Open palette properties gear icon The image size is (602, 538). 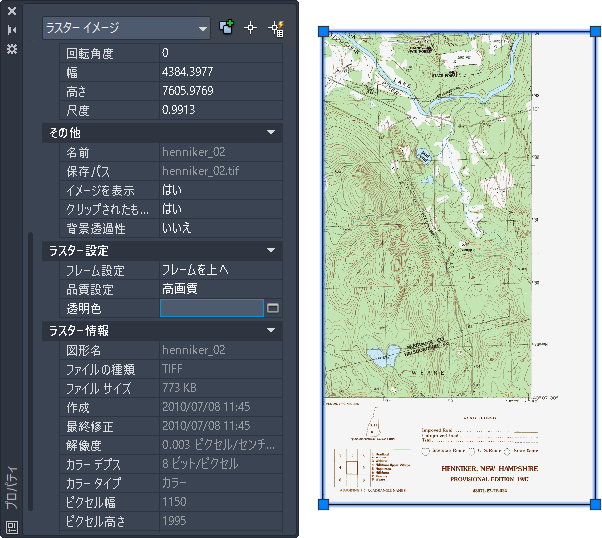coord(12,49)
